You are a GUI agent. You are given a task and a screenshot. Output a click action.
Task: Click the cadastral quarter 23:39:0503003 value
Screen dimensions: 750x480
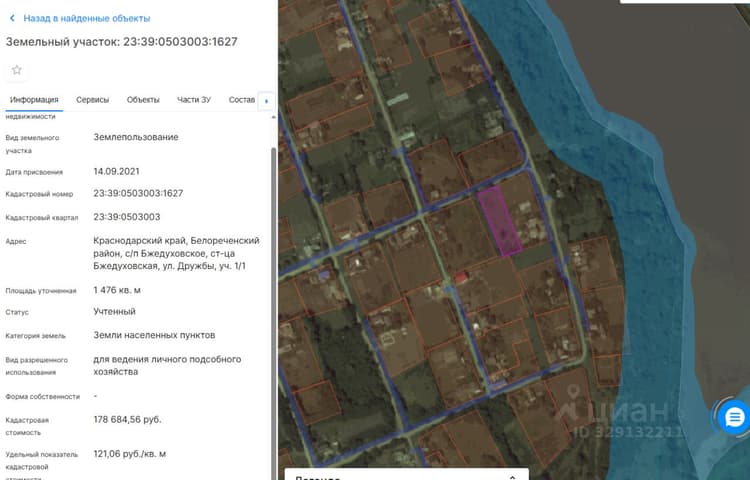pyautogui.click(x=127, y=217)
